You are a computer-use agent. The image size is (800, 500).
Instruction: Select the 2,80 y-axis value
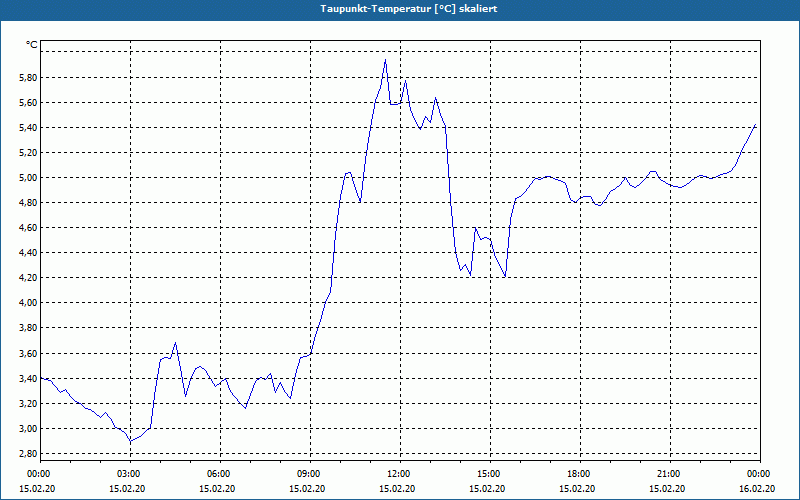pyautogui.click(x=28, y=453)
